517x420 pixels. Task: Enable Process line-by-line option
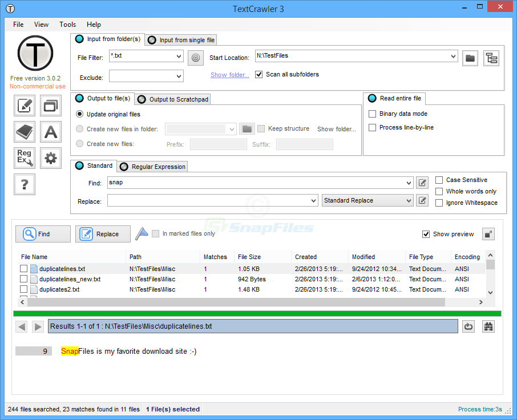(372, 128)
